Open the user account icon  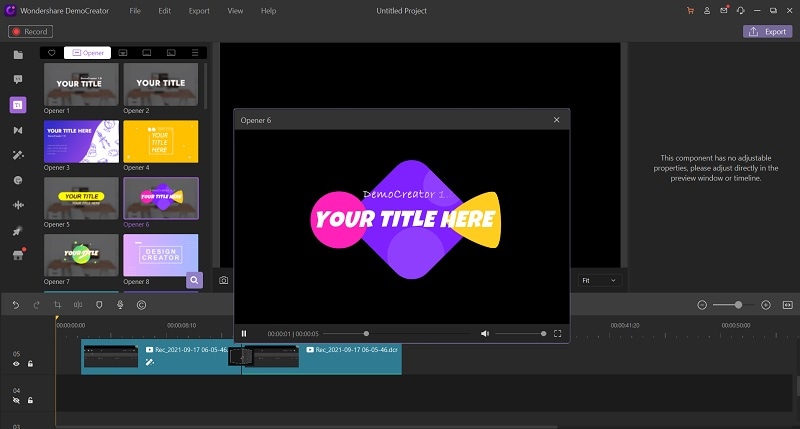click(x=707, y=11)
